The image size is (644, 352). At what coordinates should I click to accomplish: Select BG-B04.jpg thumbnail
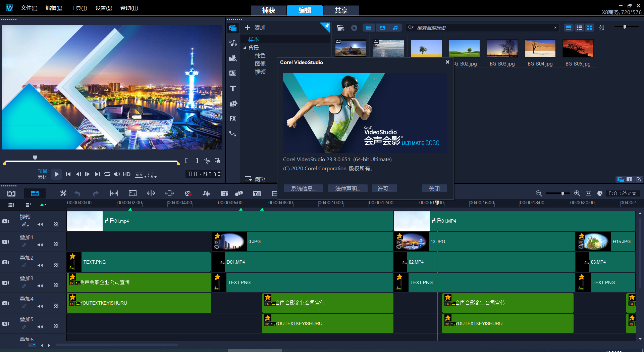[x=540, y=48]
